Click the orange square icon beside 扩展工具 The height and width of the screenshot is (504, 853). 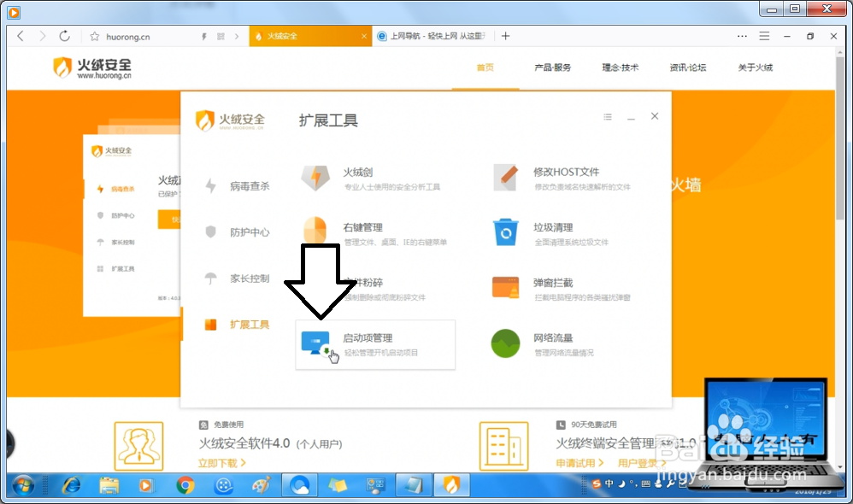coord(210,325)
